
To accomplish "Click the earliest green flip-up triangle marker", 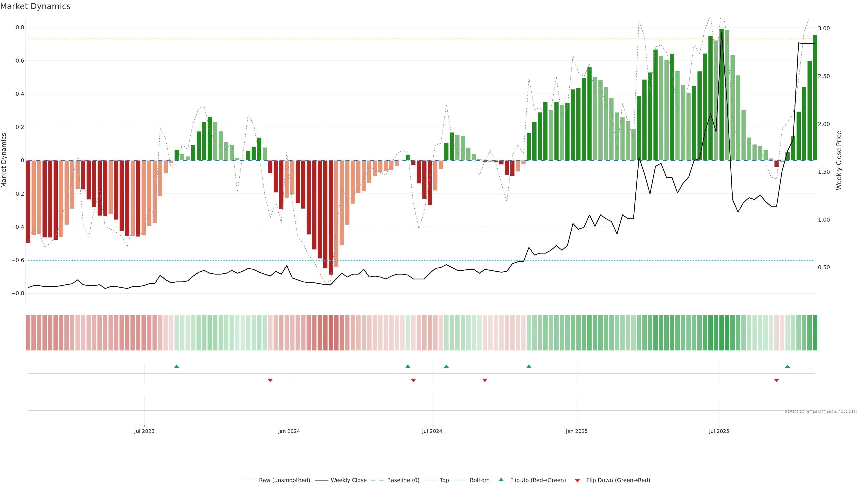I will click(x=177, y=366).
